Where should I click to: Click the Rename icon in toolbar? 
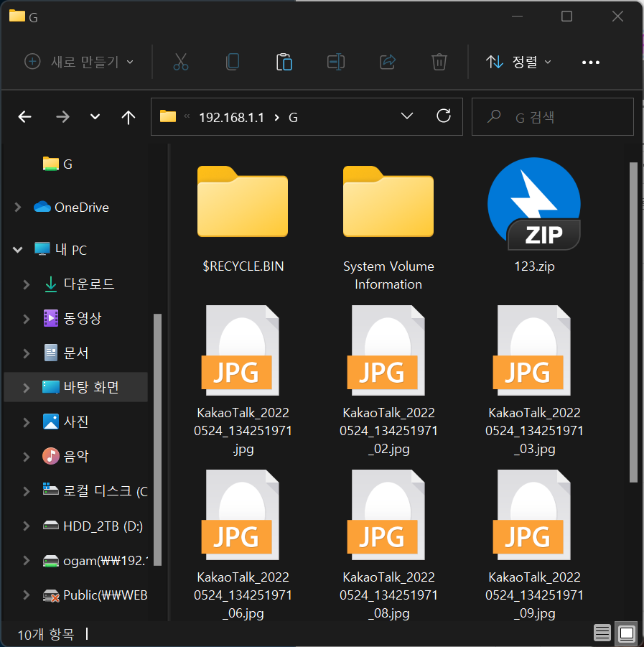336,62
